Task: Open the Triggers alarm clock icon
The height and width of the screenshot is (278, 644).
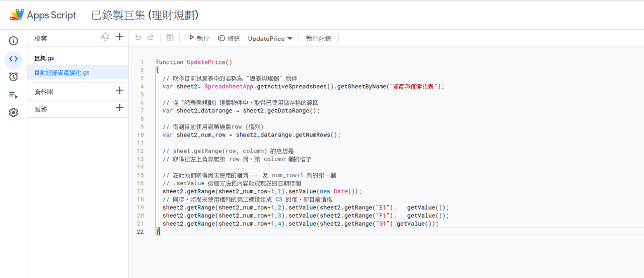Action: (14, 77)
